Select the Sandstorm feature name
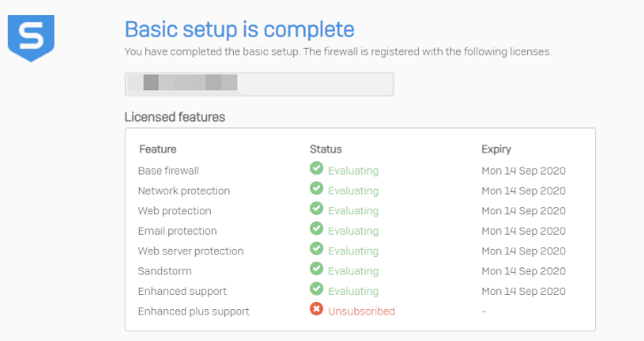Screen dimensions: 644x341 (x=165, y=271)
